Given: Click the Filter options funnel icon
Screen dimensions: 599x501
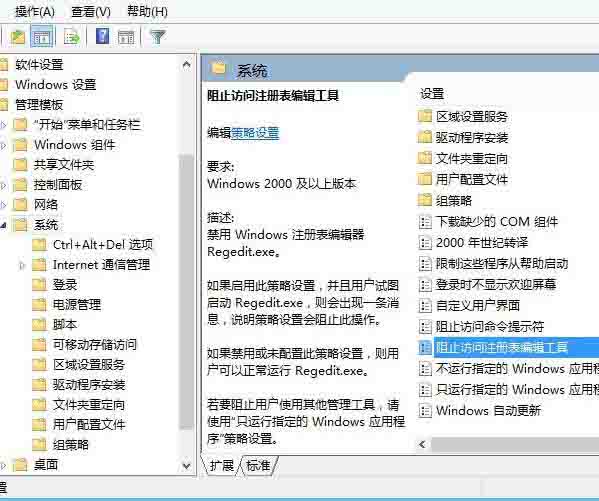Looking at the screenshot, I should point(157,37).
